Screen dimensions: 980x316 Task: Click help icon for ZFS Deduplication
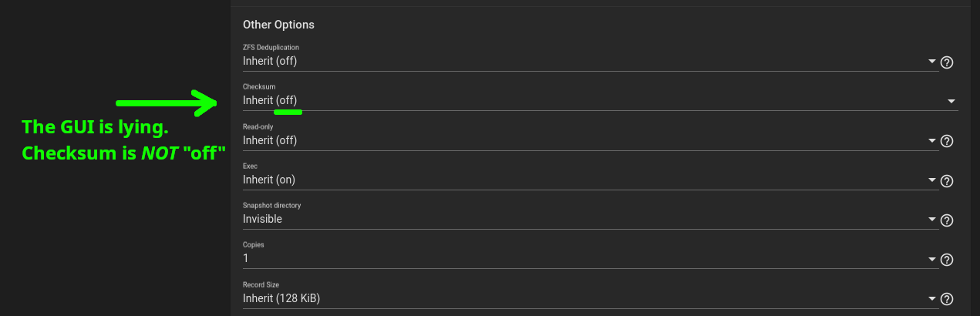(948, 62)
